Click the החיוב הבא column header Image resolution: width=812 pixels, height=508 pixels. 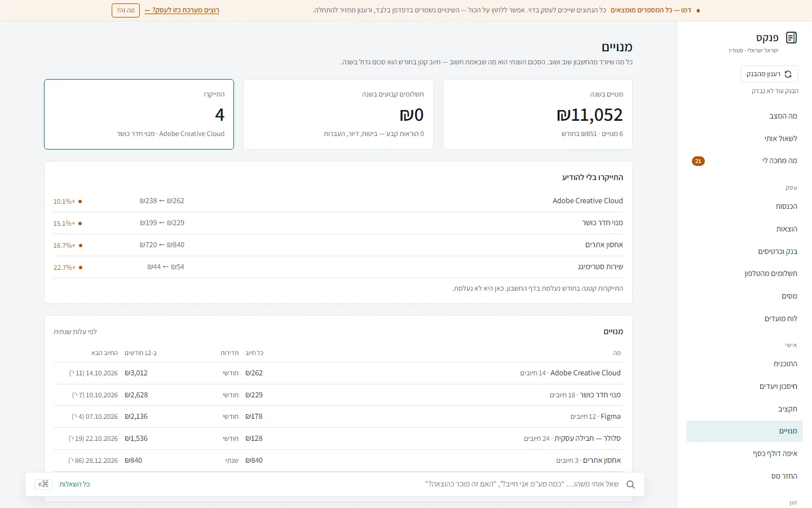tap(104, 353)
